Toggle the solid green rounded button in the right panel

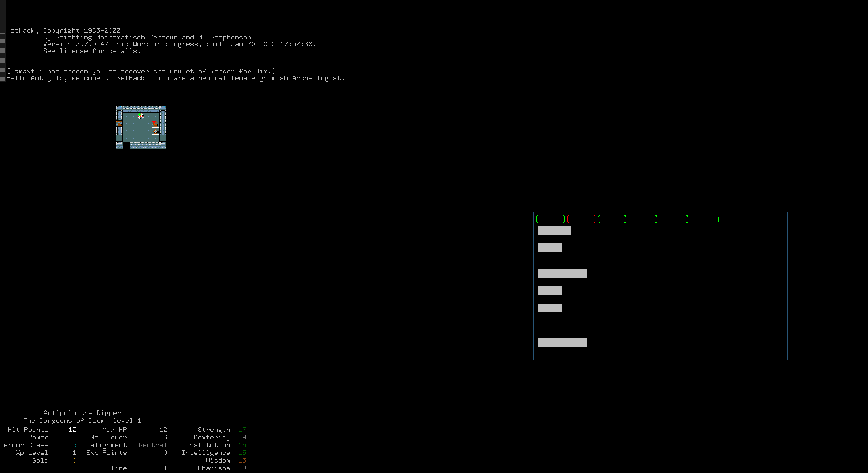pos(550,219)
